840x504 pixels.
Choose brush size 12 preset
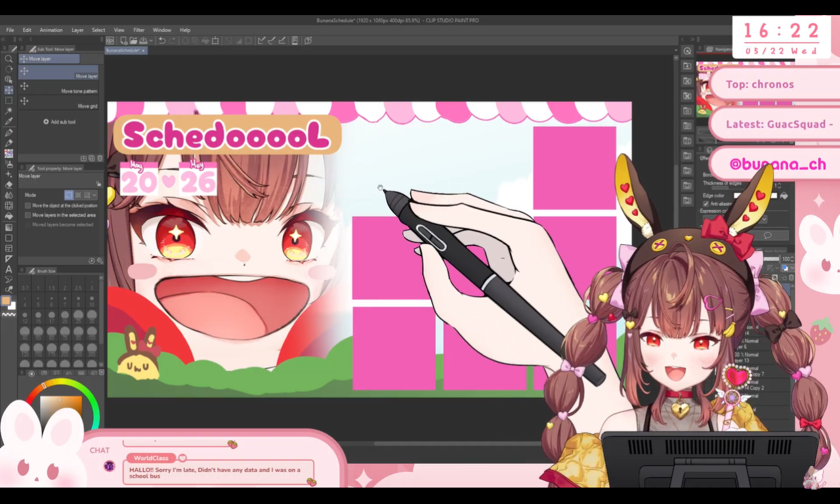pyautogui.click(x=25, y=316)
